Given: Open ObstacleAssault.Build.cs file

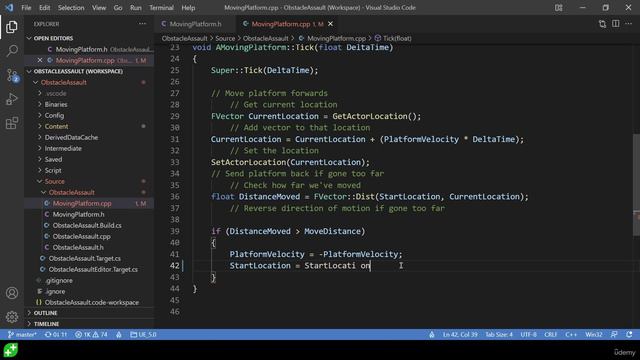Looking at the screenshot, I should (x=87, y=225).
